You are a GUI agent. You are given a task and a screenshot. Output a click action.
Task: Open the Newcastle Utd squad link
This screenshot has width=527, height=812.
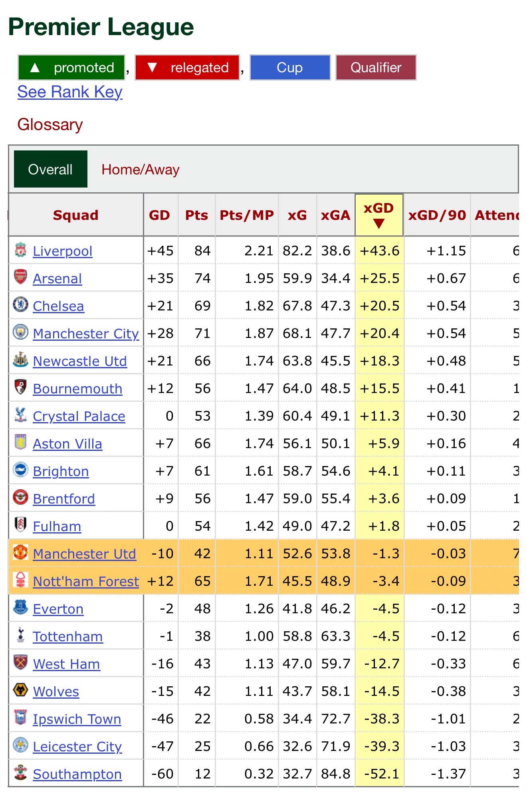coord(80,361)
